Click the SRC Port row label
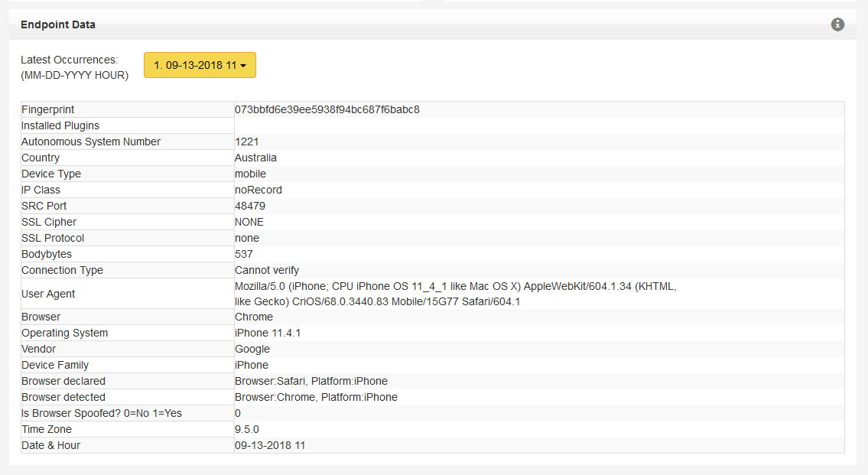868x475 pixels. click(x=44, y=206)
